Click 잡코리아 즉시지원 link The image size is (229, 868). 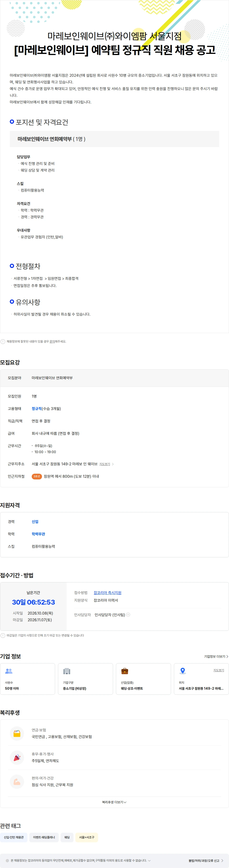pos(107,592)
